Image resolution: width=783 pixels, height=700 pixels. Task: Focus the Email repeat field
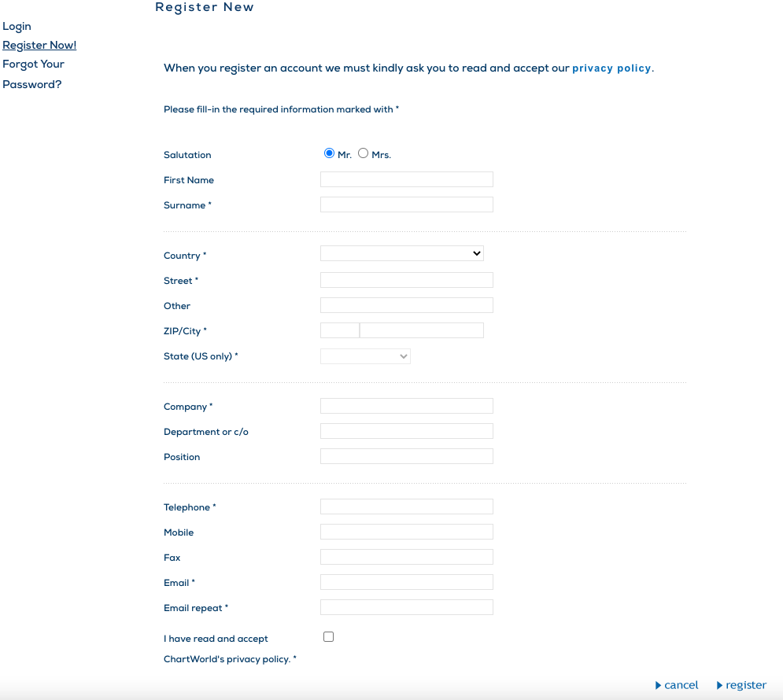tap(406, 607)
